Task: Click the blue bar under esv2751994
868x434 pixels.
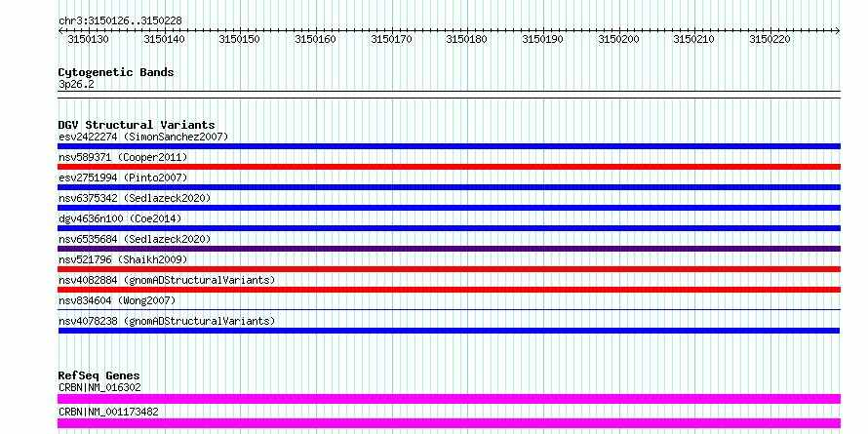Action: click(449, 187)
